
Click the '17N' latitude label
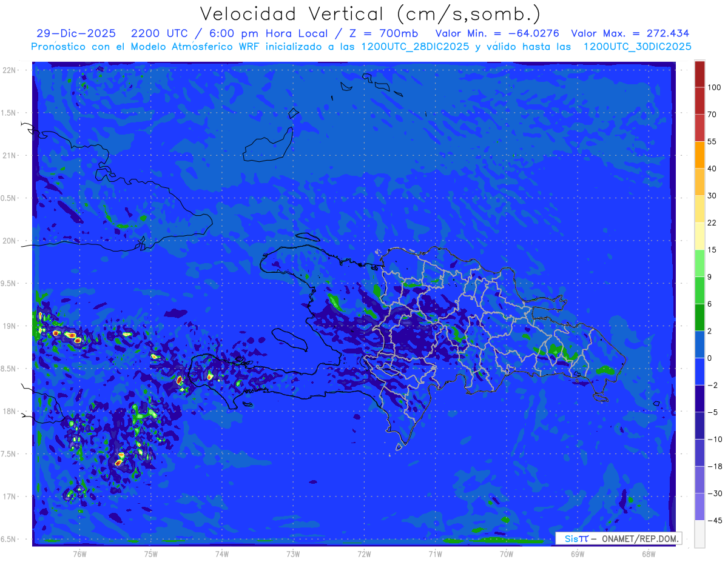[x=9, y=497]
